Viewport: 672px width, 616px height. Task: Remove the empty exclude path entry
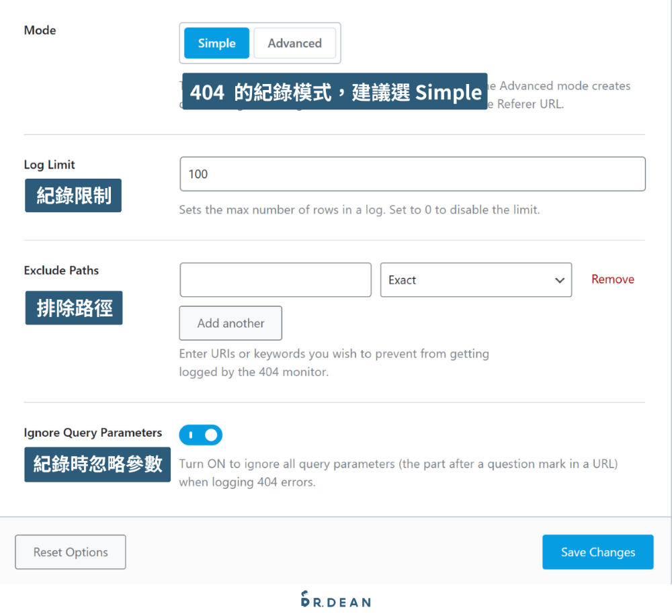point(612,279)
